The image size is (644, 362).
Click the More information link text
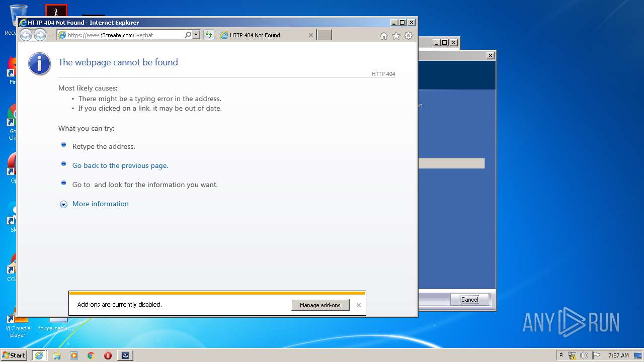(101, 204)
